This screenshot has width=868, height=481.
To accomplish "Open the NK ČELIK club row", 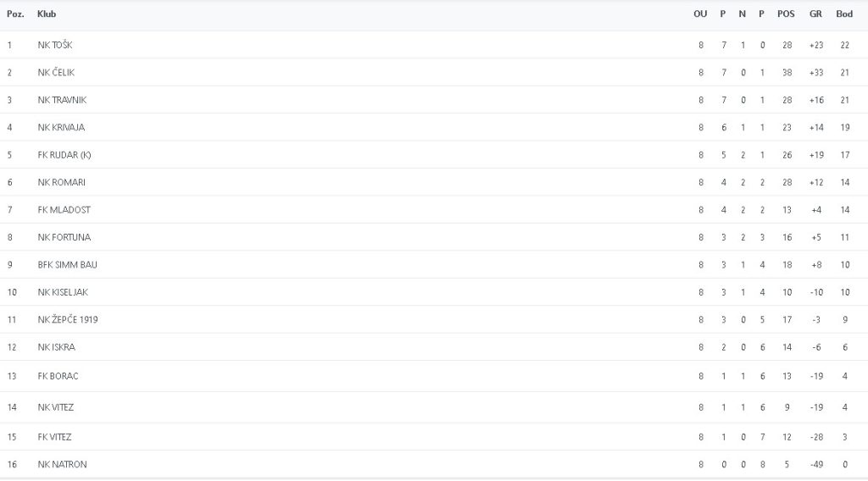I will 56,73.
